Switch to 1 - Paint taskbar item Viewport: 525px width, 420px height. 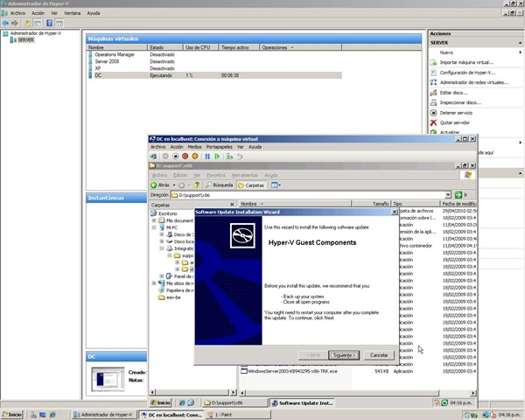point(238,415)
